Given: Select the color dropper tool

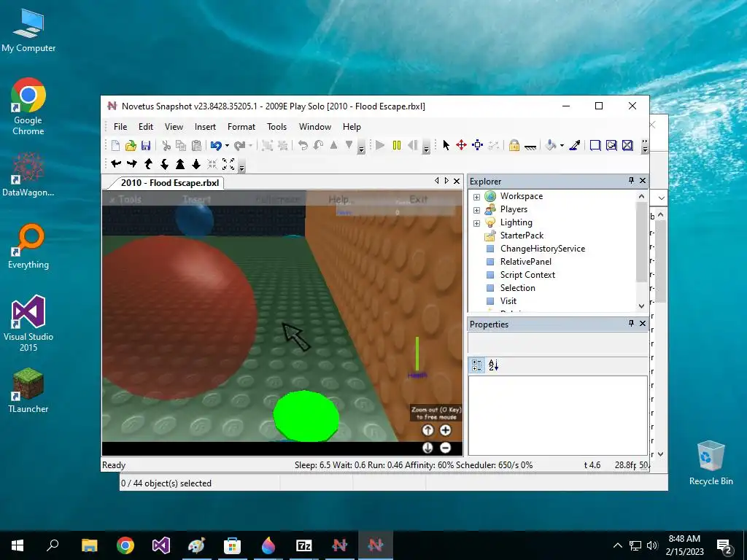Looking at the screenshot, I should click(x=575, y=145).
